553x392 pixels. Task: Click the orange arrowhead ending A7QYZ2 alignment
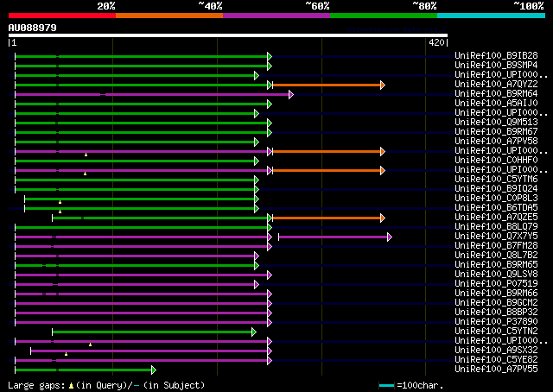(x=383, y=85)
